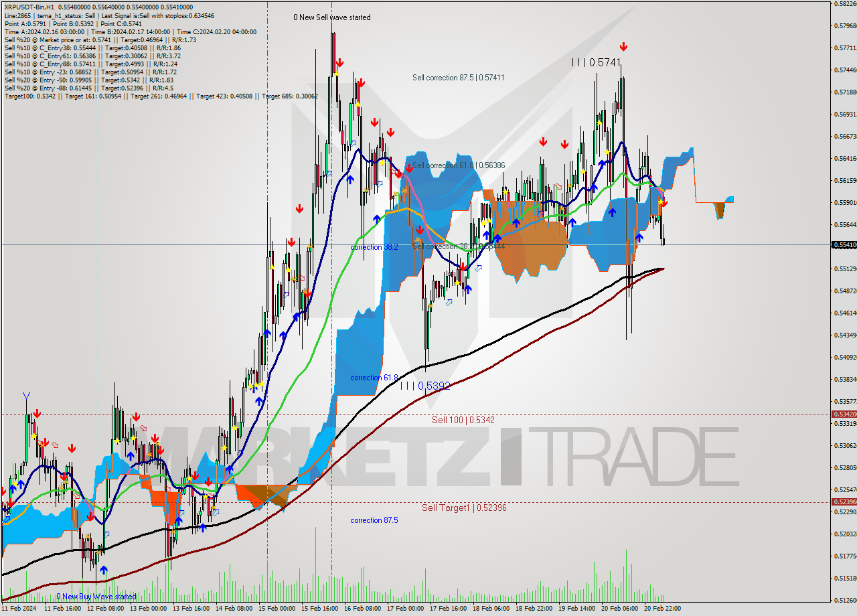This screenshot has width=857, height=616.
Task: Click the '0 New Sell wave started' label
Action: pyautogui.click(x=332, y=17)
